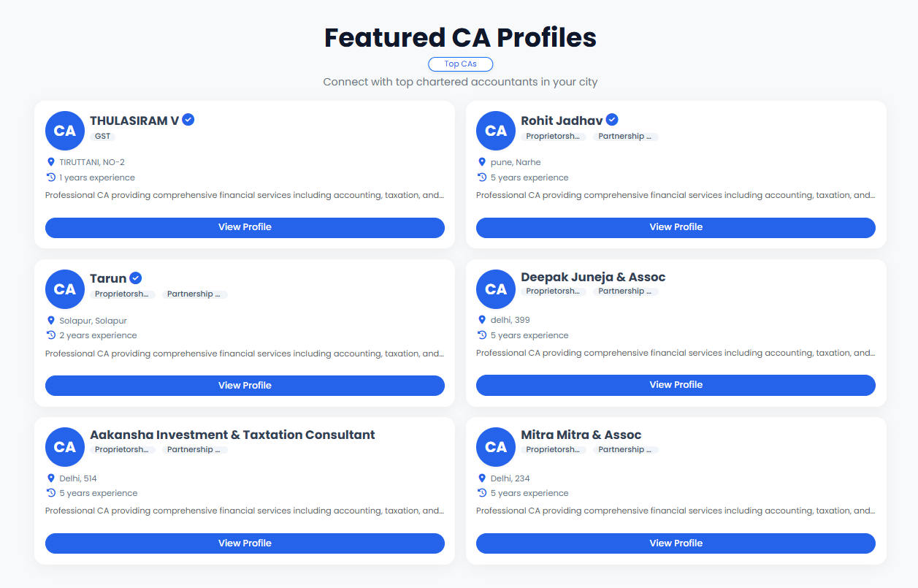
Task: Select Partnership tag on Rohit Jadhav's card
Action: pos(625,137)
